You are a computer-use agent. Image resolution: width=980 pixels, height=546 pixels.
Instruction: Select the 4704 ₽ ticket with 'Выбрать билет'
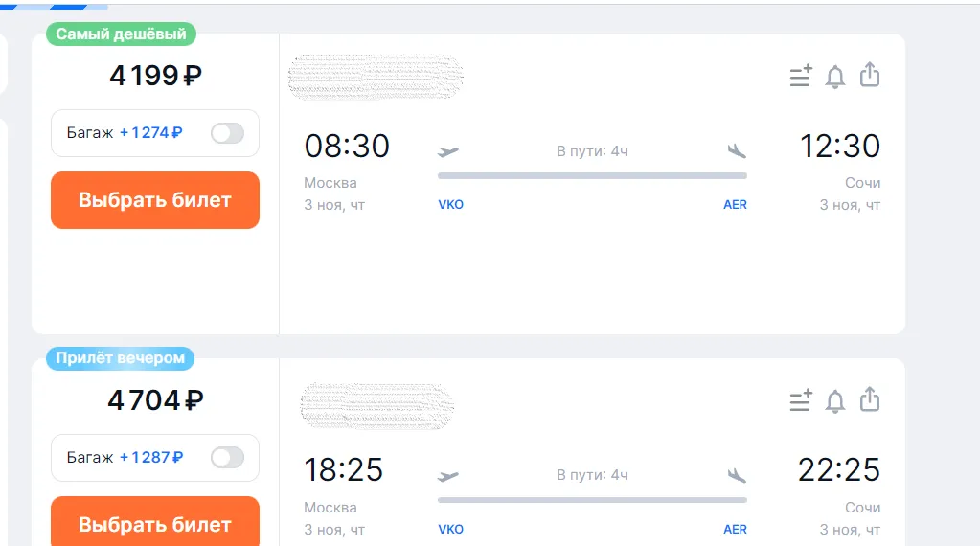coord(155,523)
